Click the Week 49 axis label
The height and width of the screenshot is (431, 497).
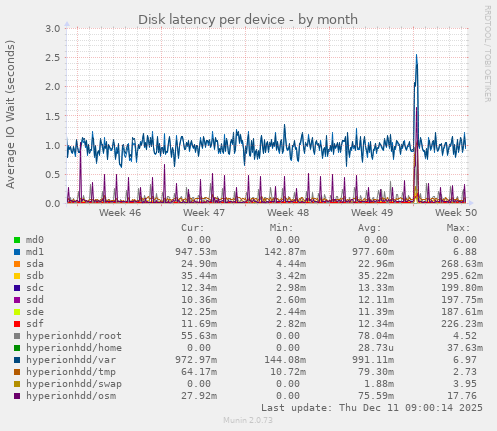[x=372, y=213]
